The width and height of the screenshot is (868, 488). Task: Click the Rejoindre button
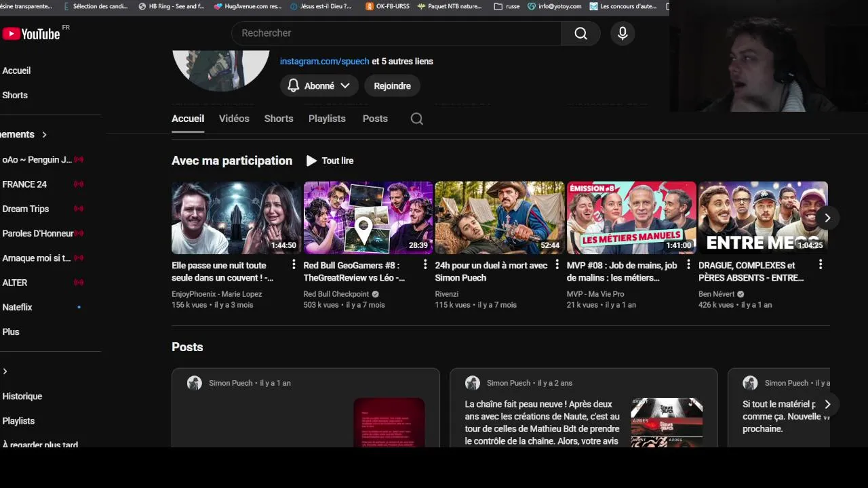click(392, 86)
